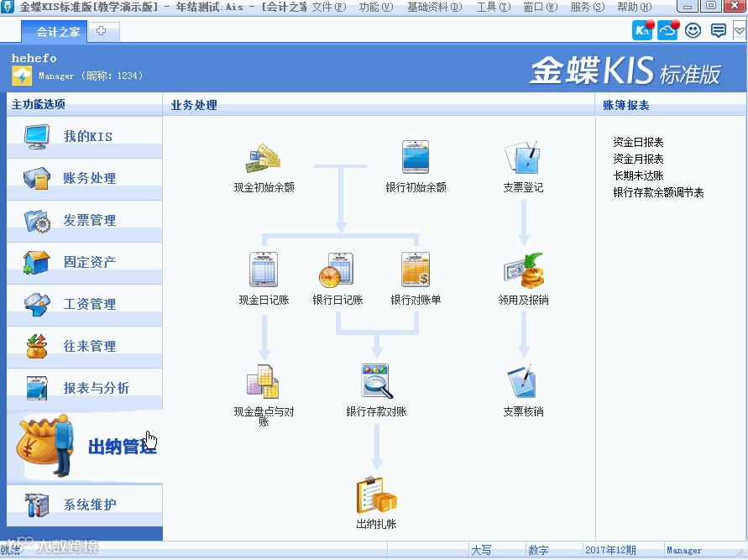Image resolution: width=748 pixels, height=560 pixels.
Task: Click the KIS notification icon in the toolbar
Action: [642, 30]
